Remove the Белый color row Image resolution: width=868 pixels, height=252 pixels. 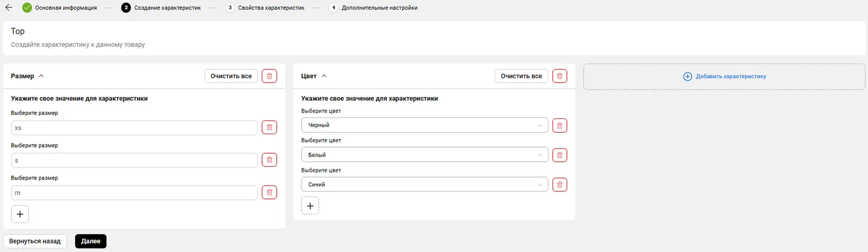point(559,155)
